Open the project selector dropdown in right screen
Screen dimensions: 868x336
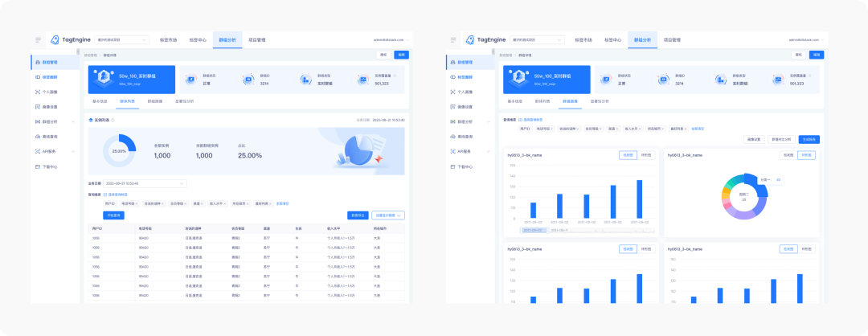(538, 40)
